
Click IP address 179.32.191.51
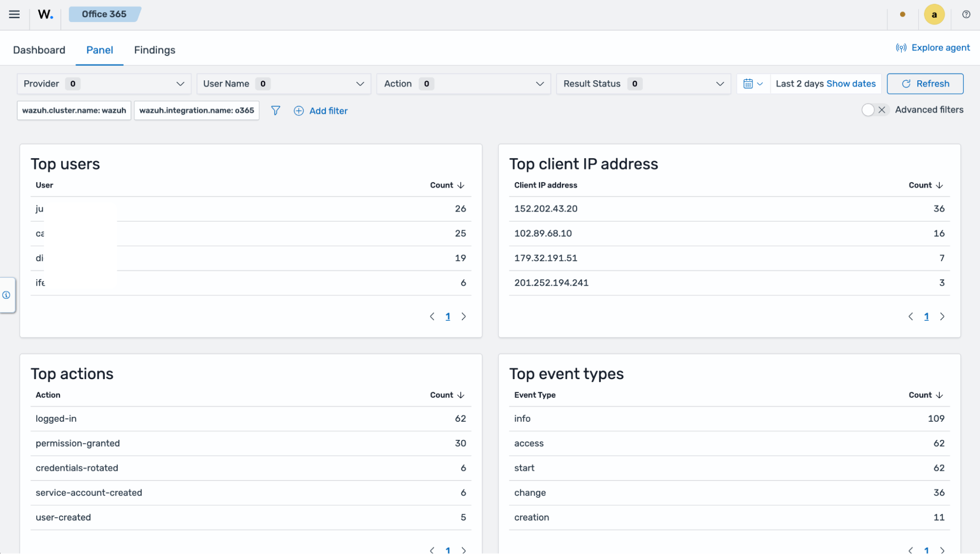tap(546, 258)
